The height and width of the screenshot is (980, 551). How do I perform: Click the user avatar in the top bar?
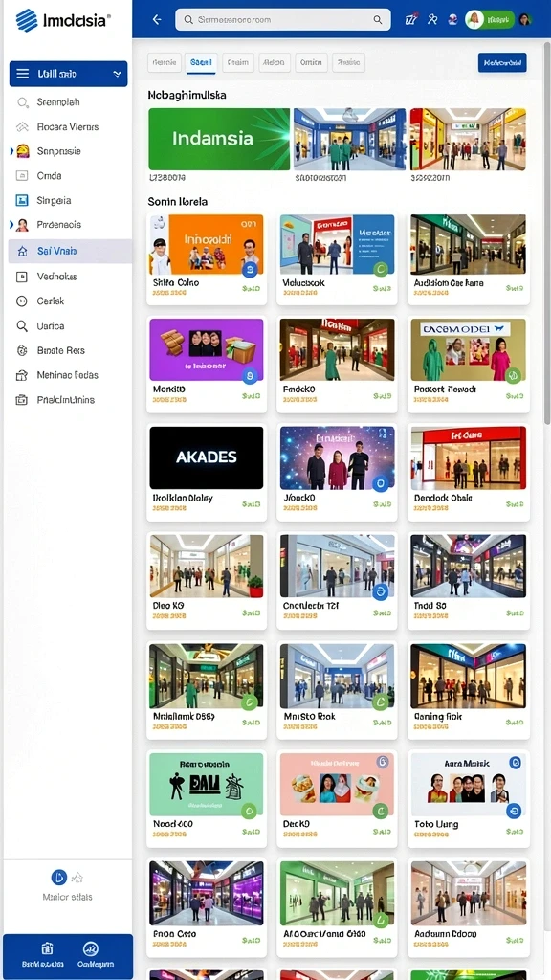pos(525,19)
